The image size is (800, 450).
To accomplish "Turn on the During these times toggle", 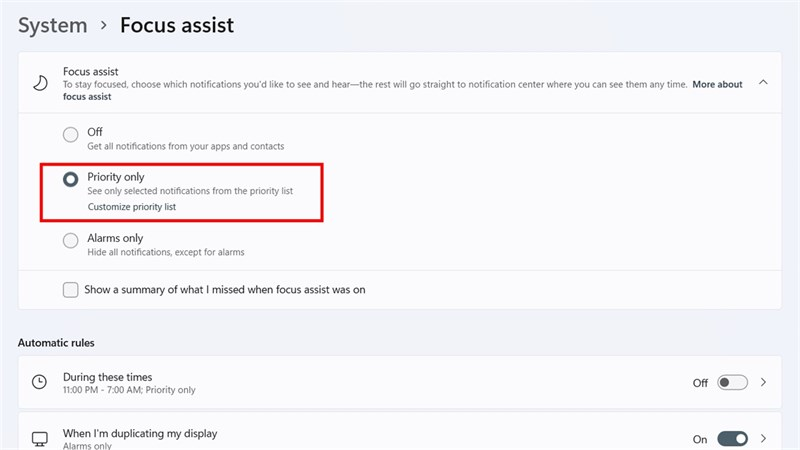I will (732, 382).
